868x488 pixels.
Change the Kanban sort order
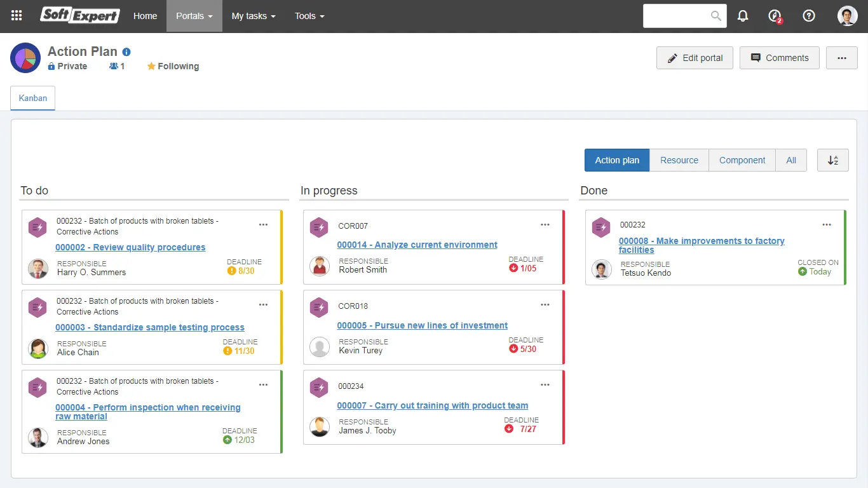[832, 160]
